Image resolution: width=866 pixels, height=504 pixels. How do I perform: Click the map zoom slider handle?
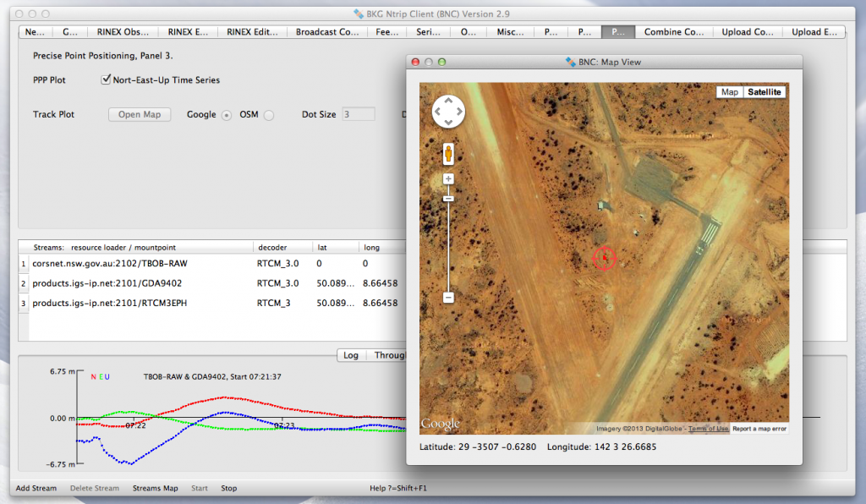[448, 199]
